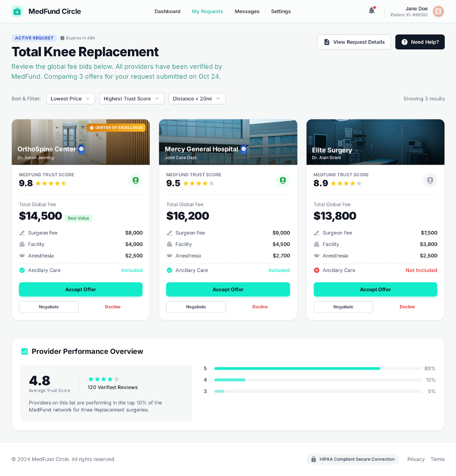The width and height of the screenshot is (456, 476).
Task: Open the notifications bell
Action: [371, 11]
